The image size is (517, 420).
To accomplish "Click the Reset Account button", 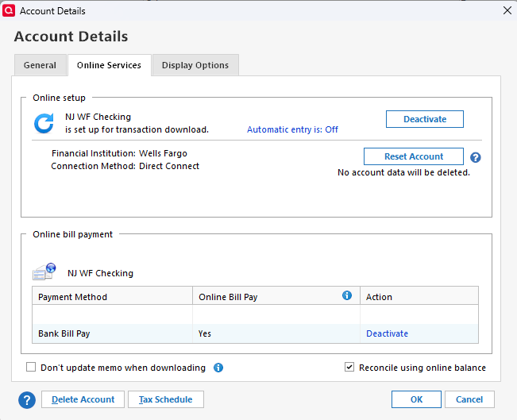I will (x=414, y=156).
